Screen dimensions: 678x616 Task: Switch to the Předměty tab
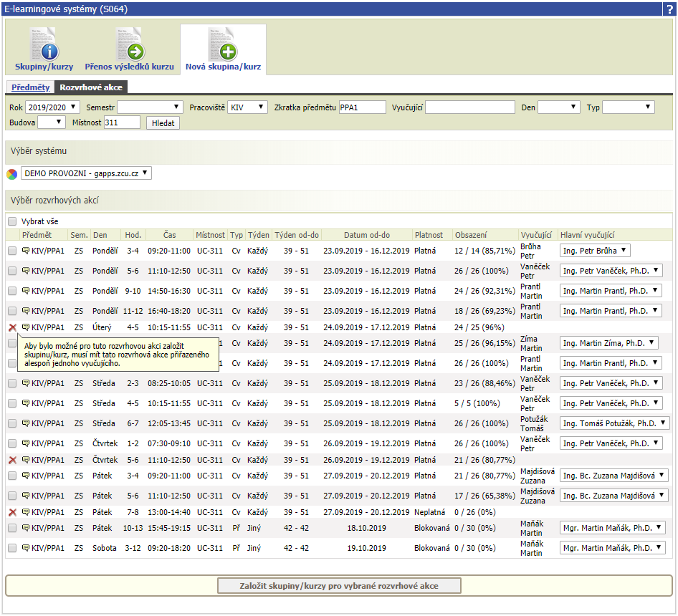[x=30, y=87]
